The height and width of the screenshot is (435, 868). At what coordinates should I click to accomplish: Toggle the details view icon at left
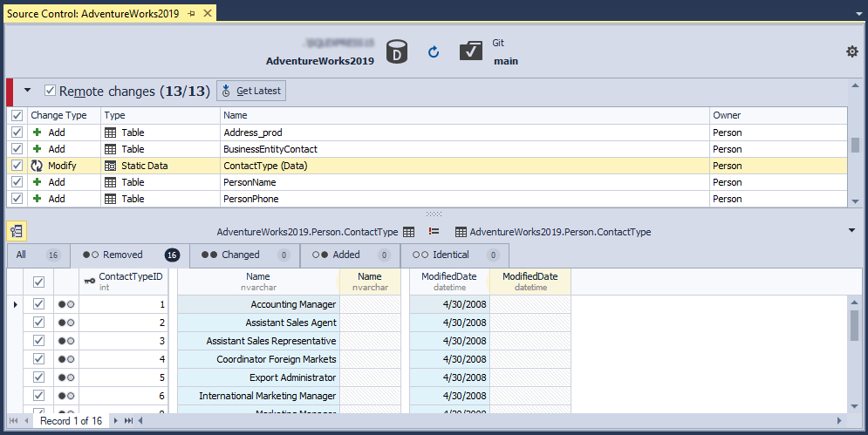pyautogui.click(x=17, y=231)
